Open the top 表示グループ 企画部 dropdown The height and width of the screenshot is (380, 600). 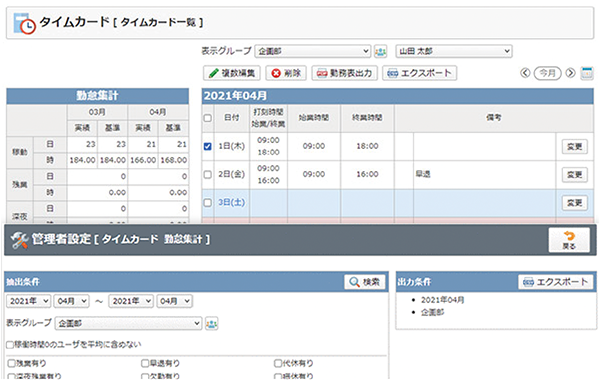[x=313, y=51]
